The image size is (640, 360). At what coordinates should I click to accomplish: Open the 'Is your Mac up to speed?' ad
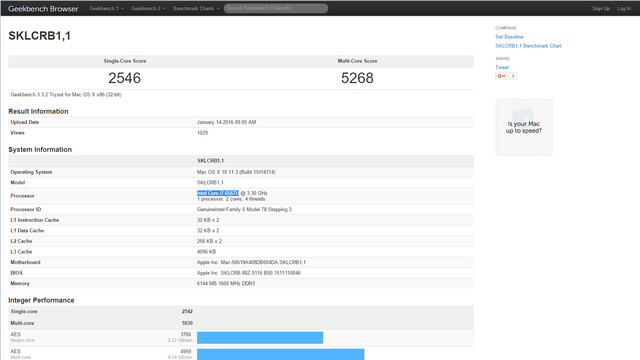524,127
